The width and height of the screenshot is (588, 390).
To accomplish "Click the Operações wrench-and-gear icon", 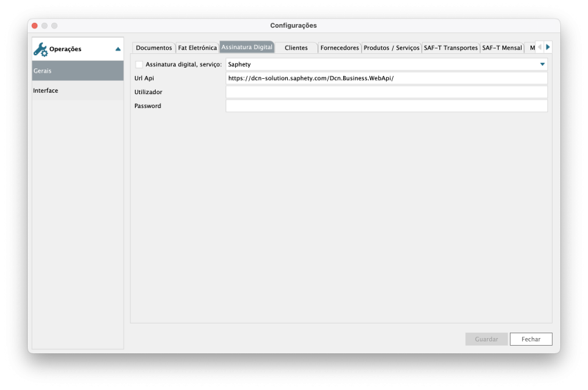I will click(x=40, y=49).
